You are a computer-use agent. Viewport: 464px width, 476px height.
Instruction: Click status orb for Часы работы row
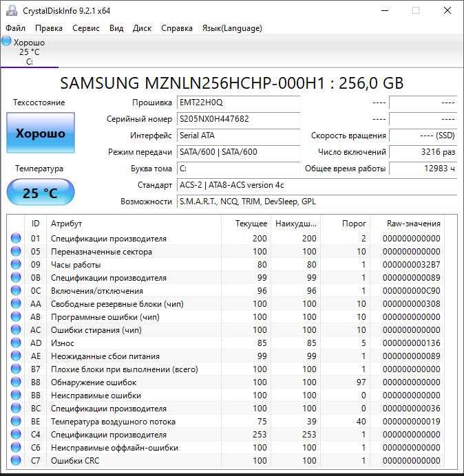pyautogui.click(x=16, y=264)
